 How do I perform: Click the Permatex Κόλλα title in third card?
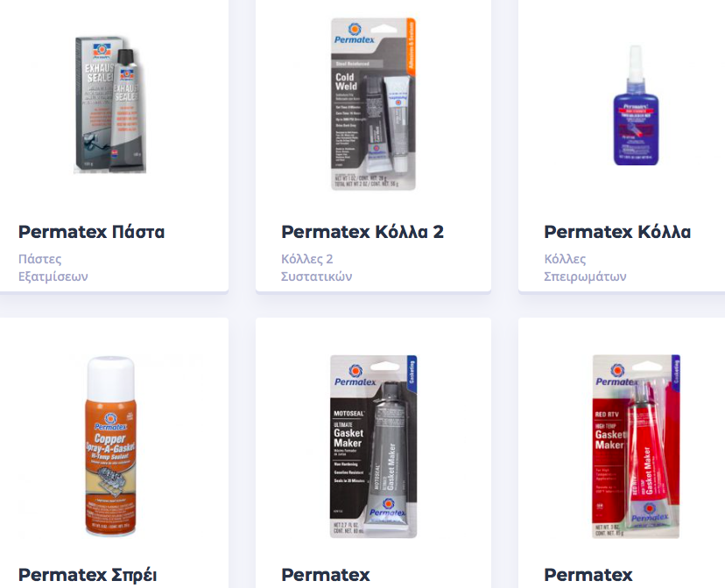click(x=617, y=232)
